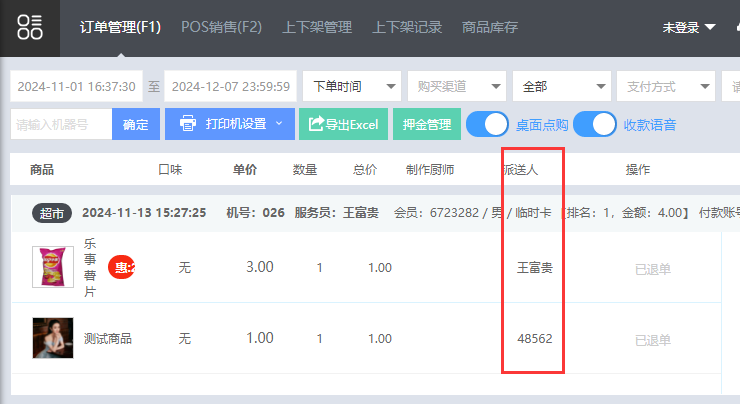Click the 3.00 unit price cell
The height and width of the screenshot is (404, 740).
260,267
